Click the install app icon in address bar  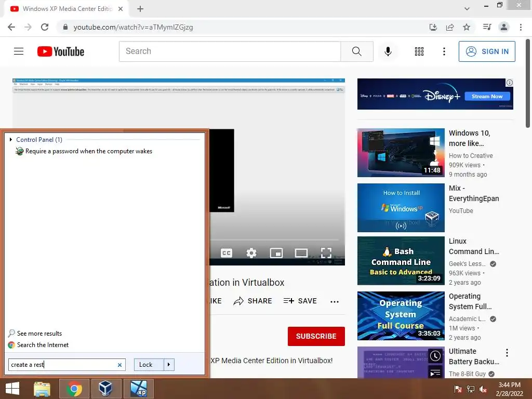tap(433, 27)
